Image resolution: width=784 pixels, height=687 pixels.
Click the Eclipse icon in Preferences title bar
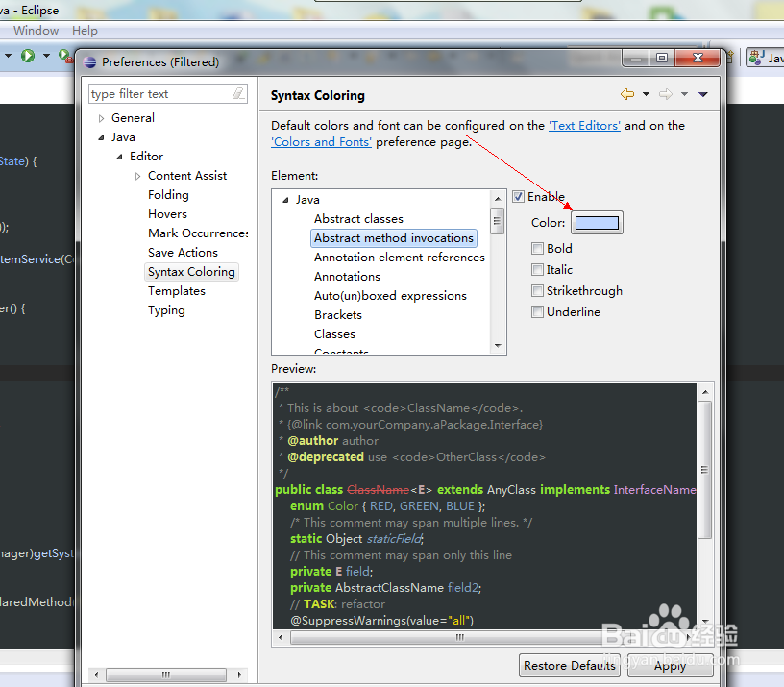pyautogui.click(x=90, y=62)
